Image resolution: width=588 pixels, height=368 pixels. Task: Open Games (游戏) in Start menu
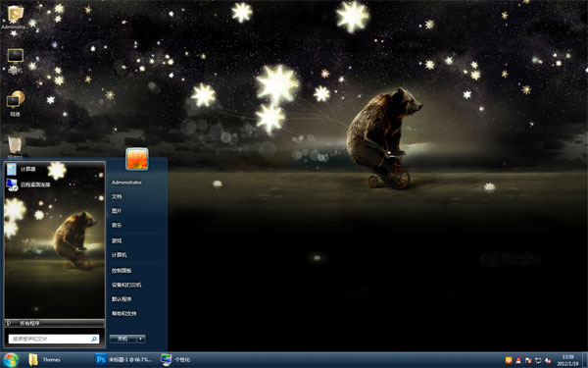117,240
